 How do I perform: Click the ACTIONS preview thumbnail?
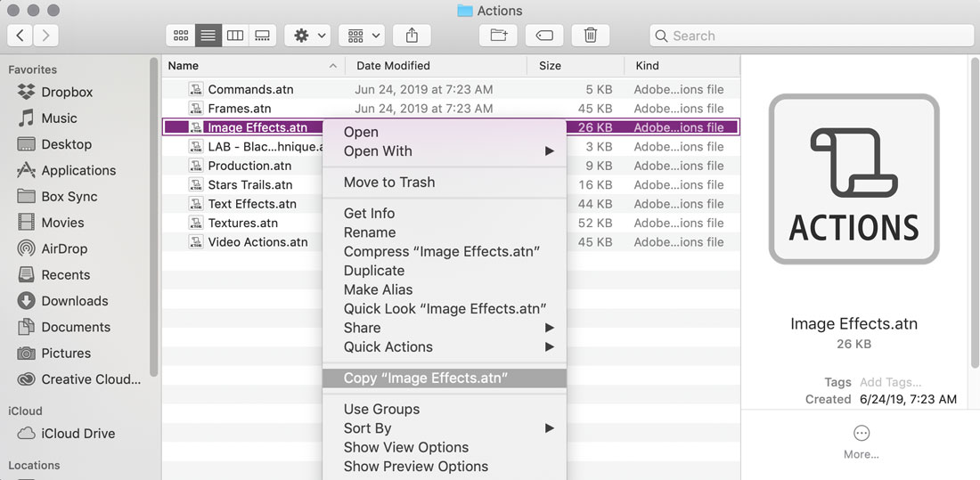(853, 179)
